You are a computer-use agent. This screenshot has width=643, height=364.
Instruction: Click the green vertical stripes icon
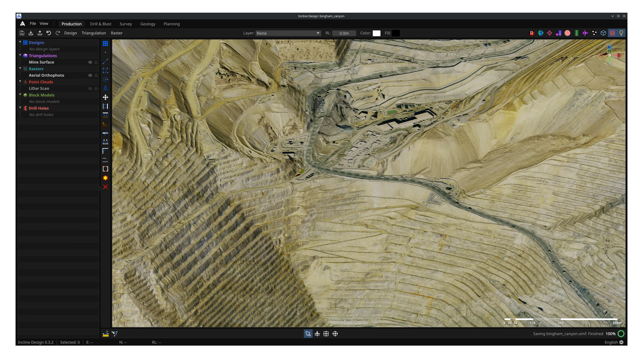click(x=577, y=33)
